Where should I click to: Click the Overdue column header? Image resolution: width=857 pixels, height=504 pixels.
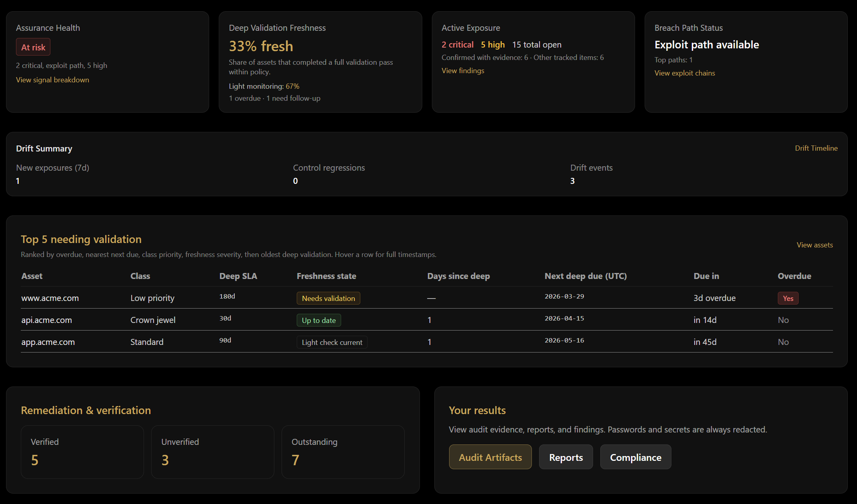[x=794, y=276]
